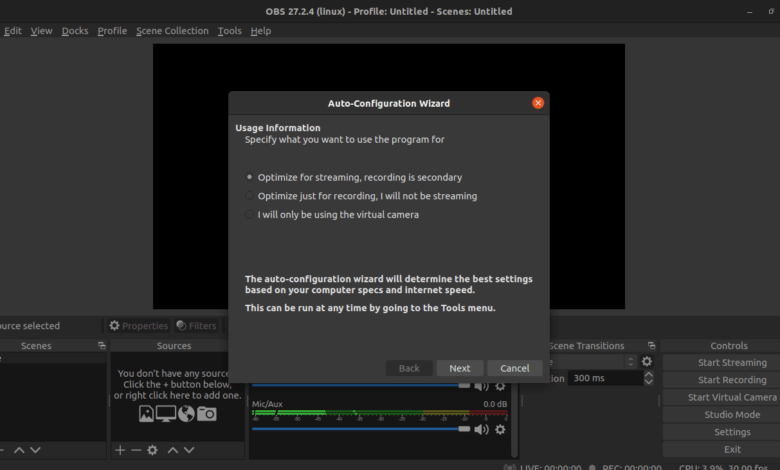Move scene up in Scenes panel
Viewport: 780px width, 470px height.
[19, 450]
